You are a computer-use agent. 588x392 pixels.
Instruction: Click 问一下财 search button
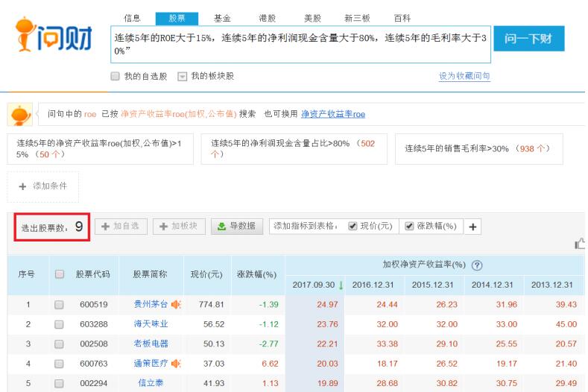[528, 38]
